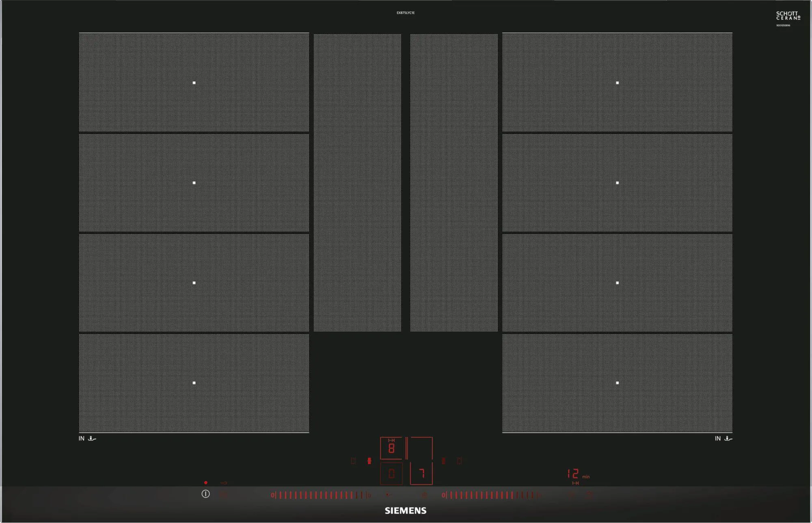The height and width of the screenshot is (523, 812).
Task: Tap the dim right flex zone icon
Action: [x=443, y=461]
